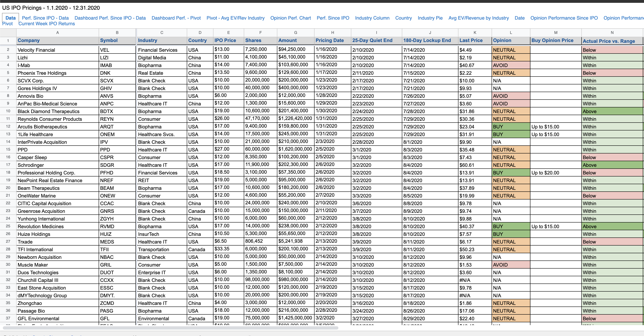The height and width of the screenshot is (336, 644).
Task: Click green BUY cell for Arcutis Biotherapeutics
Action: point(511,127)
